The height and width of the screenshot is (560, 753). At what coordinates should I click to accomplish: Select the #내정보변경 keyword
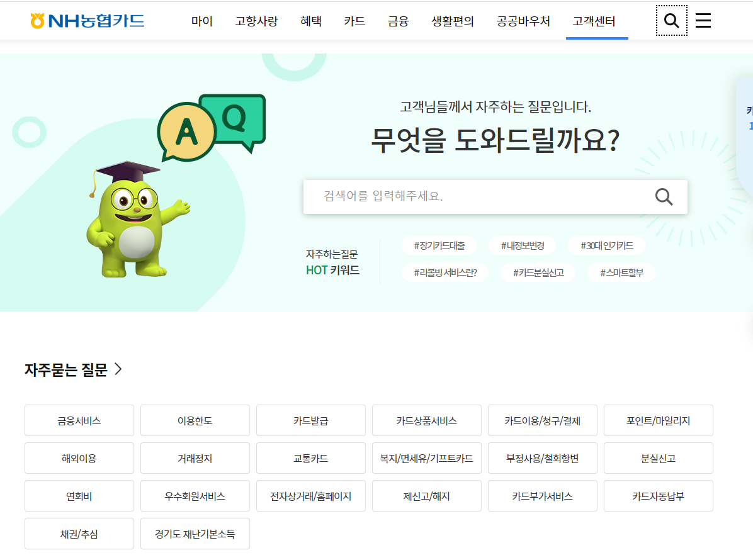523,245
